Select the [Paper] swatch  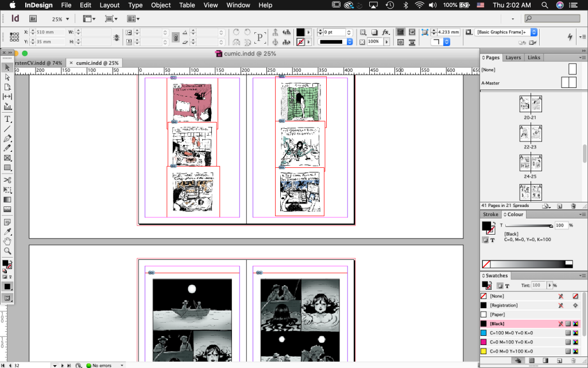(530, 315)
